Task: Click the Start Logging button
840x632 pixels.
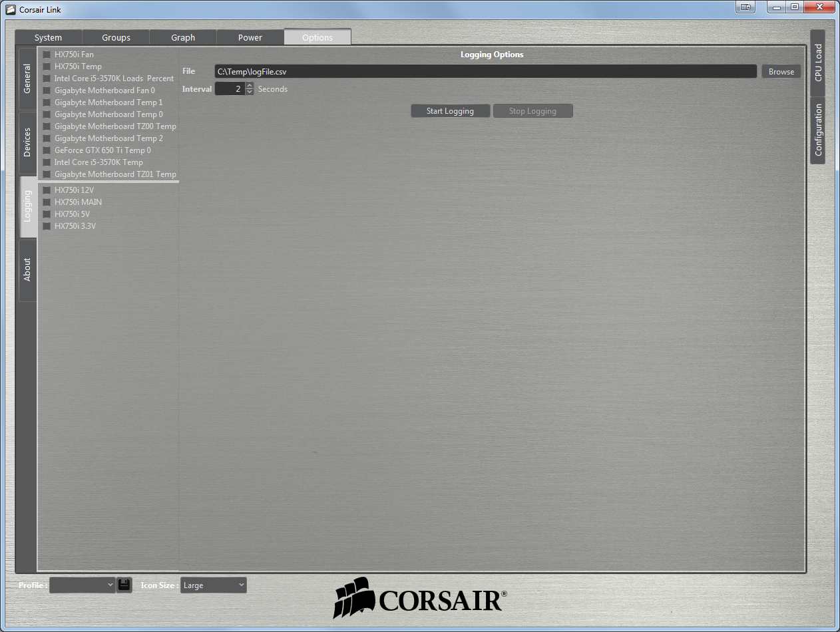Action: 451,111
